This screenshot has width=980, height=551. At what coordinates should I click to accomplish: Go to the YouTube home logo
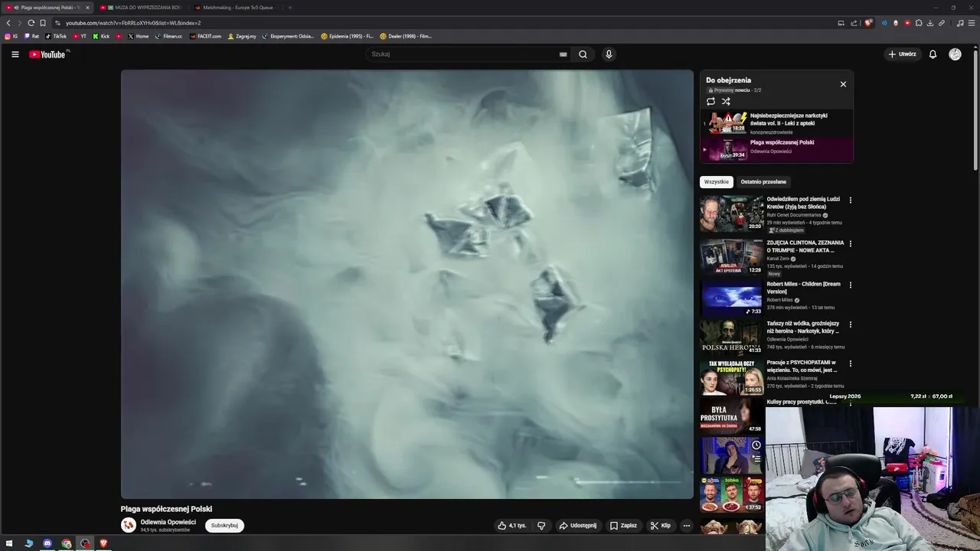point(49,54)
